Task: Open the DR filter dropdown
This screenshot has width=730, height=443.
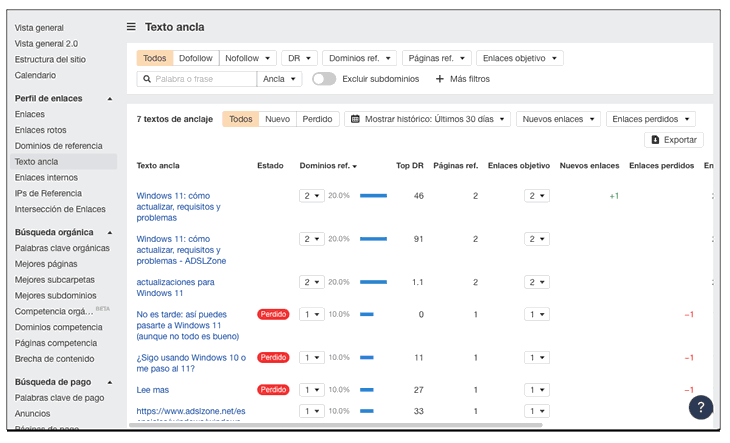Action: (299, 58)
